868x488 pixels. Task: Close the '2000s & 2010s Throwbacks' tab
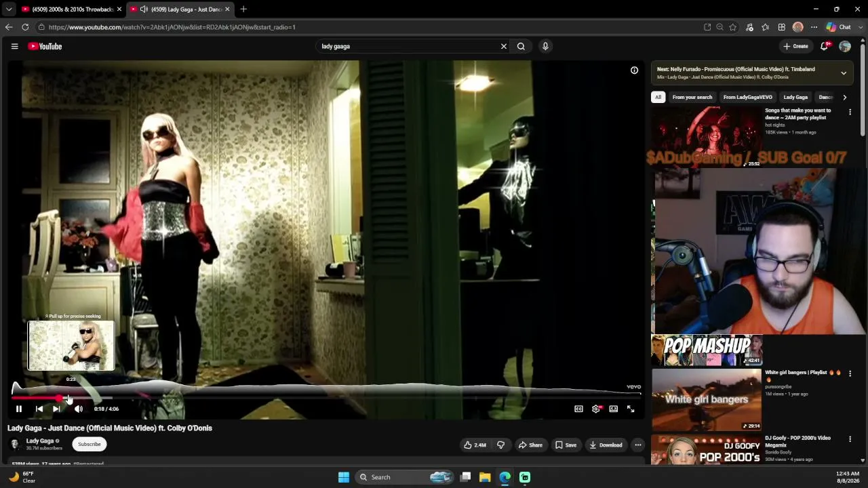pyautogui.click(x=119, y=9)
